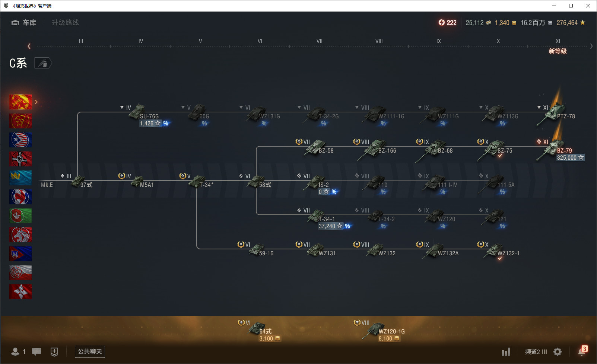Click the 频道2 channel indicator
The width and height of the screenshot is (597, 364).
pyautogui.click(x=536, y=352)
